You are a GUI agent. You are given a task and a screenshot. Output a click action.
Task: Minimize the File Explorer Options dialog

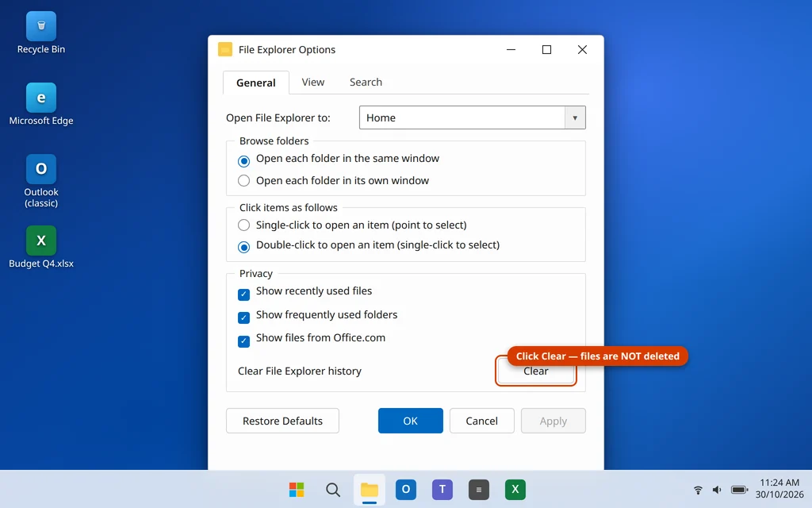[x=511, y=49]
